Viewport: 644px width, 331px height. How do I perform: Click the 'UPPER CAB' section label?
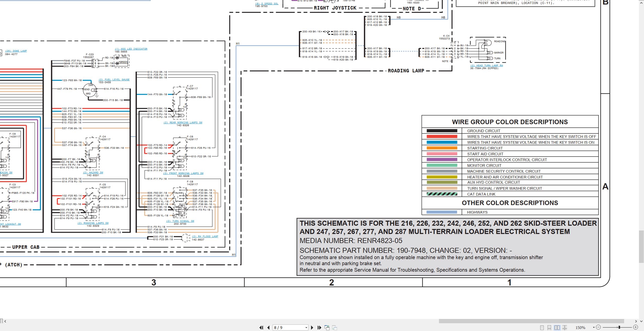(x=26, y=247)
